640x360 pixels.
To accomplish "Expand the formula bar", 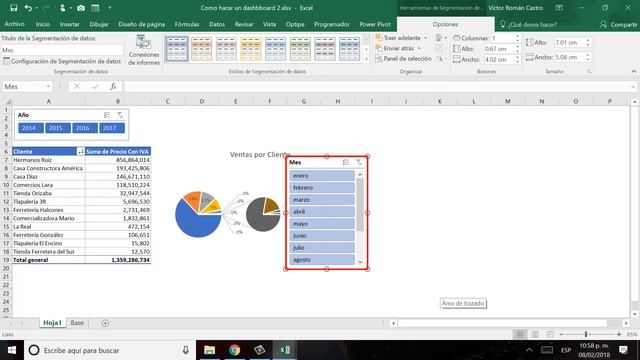I will (x=633, y=87).
